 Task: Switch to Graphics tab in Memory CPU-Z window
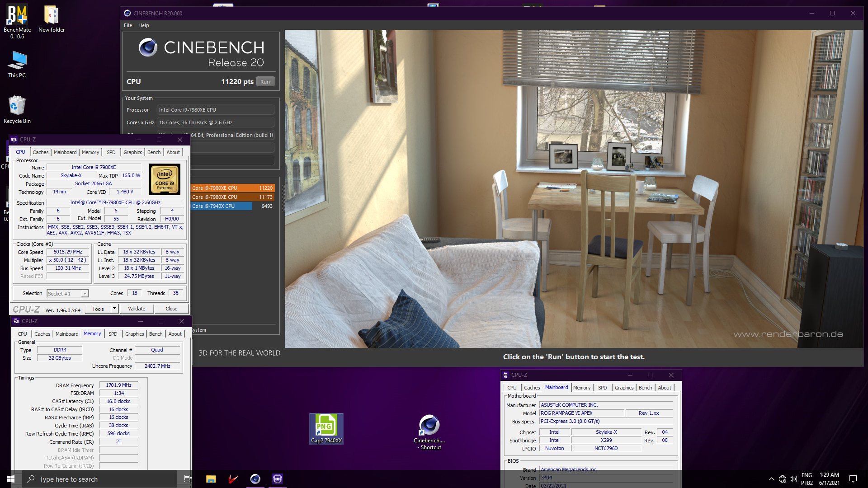(135, 334)
